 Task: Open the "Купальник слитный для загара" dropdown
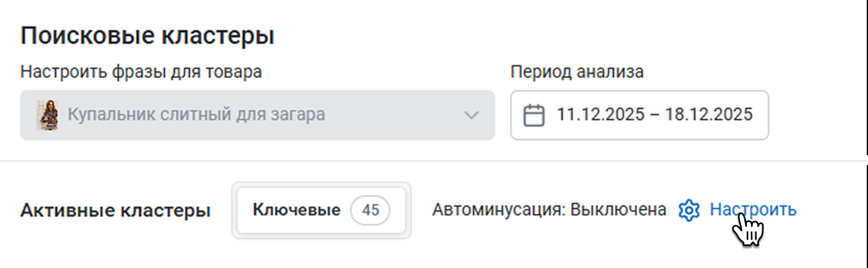258,115
